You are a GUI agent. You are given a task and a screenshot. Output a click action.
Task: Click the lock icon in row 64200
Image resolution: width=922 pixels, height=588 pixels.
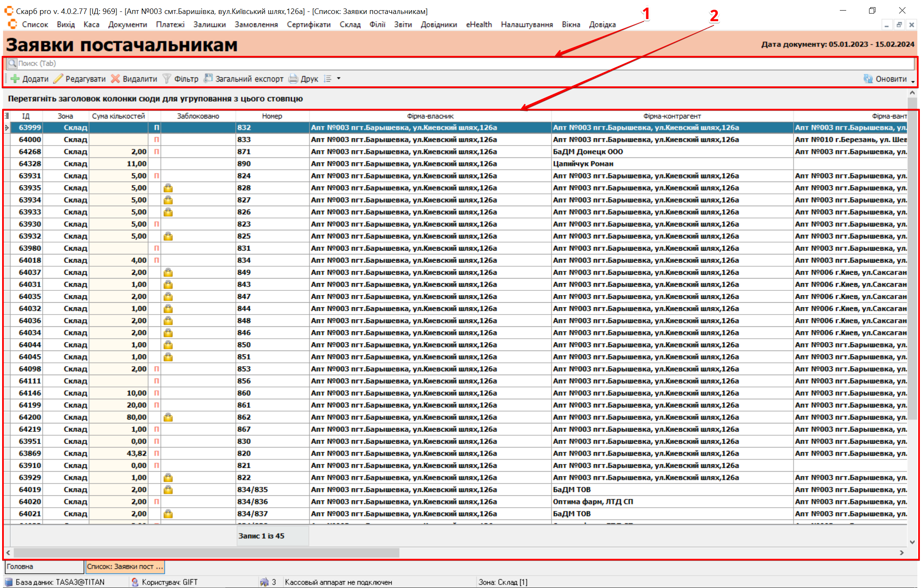168,417
